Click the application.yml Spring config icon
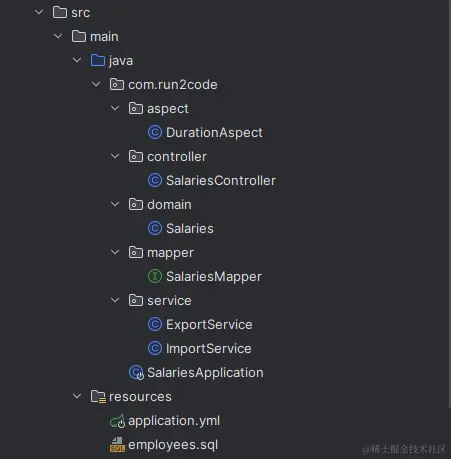The image size is (451, 459). 117,421
